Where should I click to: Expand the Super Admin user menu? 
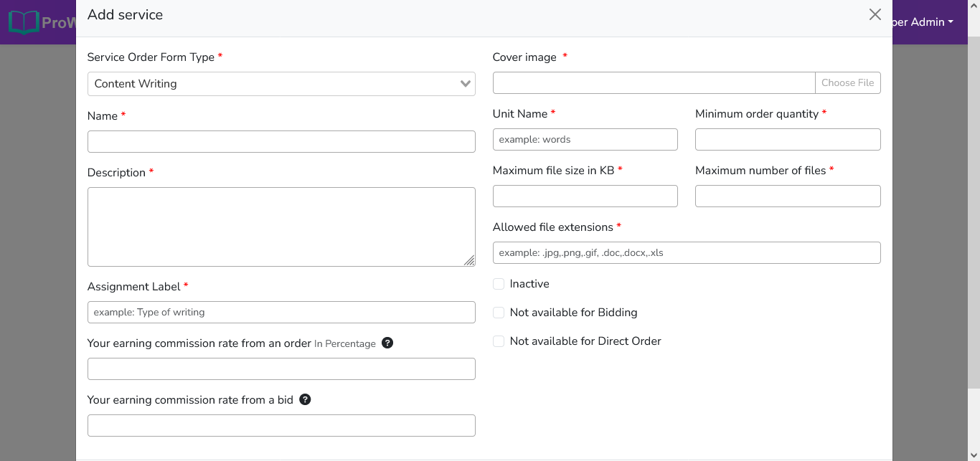pos(924,22)
